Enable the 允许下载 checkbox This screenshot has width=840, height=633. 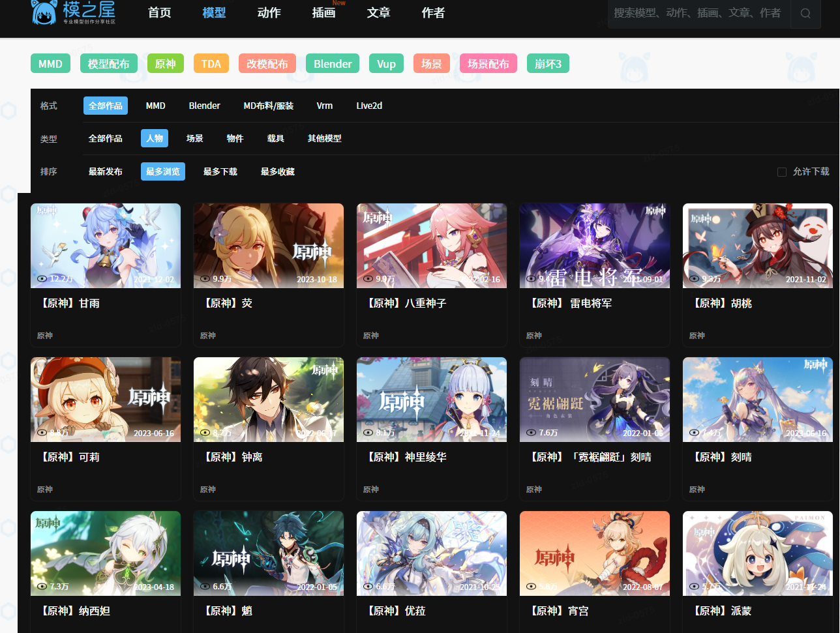pos(782,172)
